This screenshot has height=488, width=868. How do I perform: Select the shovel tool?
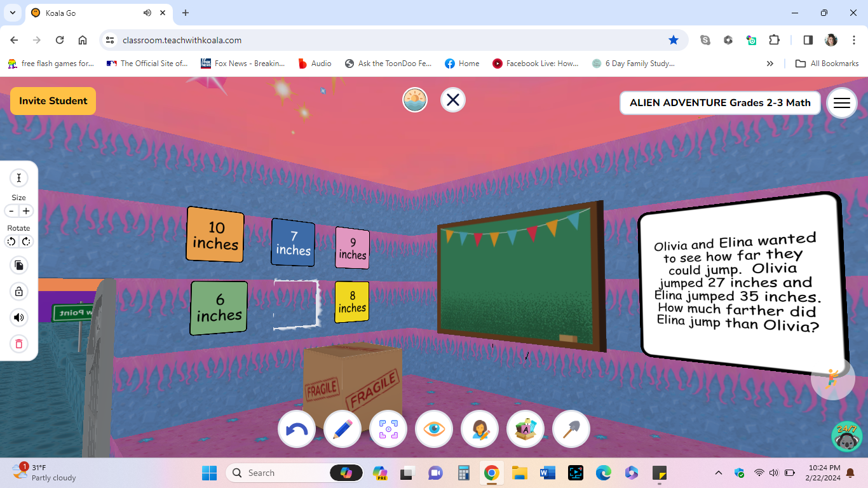(x=571, y=429)
